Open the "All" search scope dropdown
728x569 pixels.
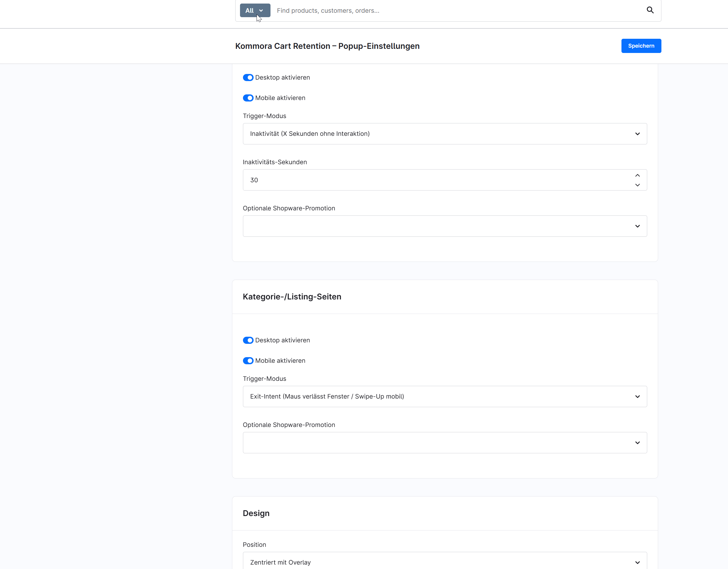(x=255, y=10)
